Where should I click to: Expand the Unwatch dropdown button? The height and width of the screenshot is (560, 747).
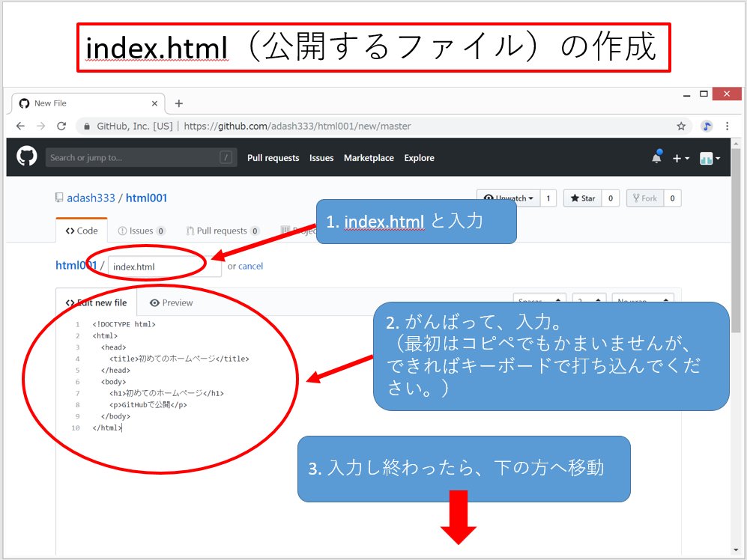point(509,198)
